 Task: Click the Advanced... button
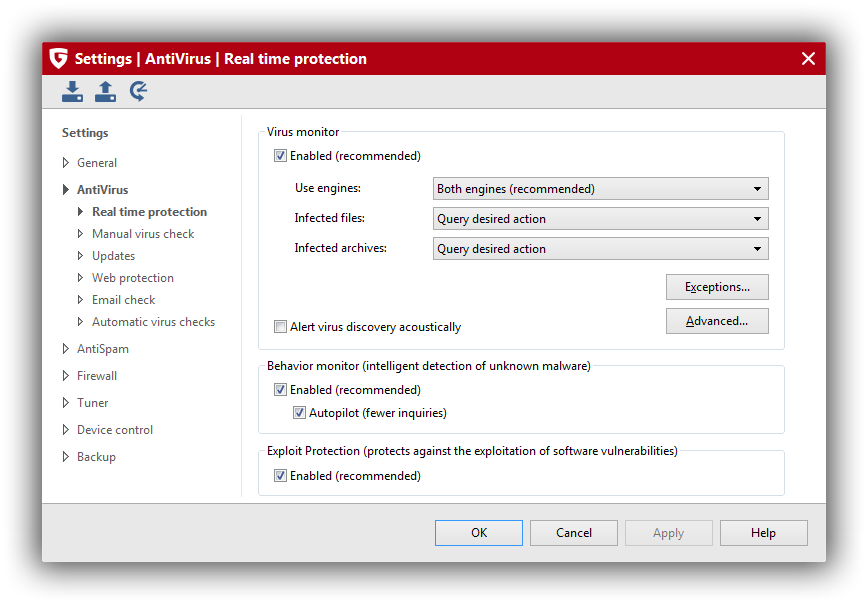tap(717, 321)
